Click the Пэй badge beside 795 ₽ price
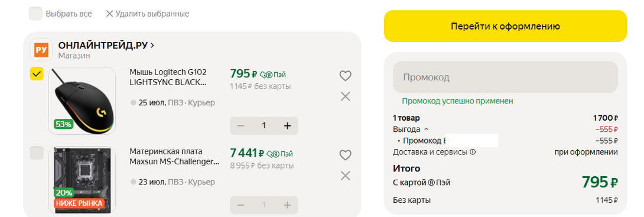This screenshot has width=644, height=217. [x=273, y=75]
